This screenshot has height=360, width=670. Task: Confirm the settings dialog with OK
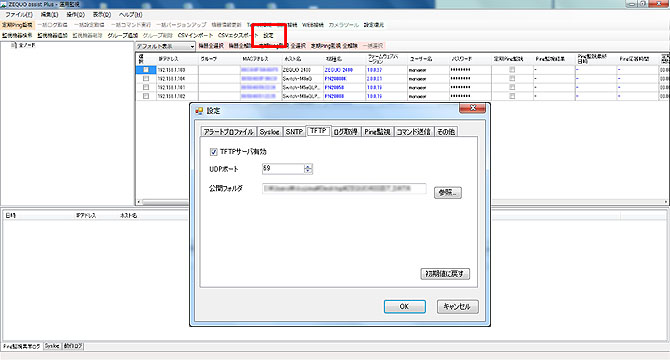click(x=404, y=307)
